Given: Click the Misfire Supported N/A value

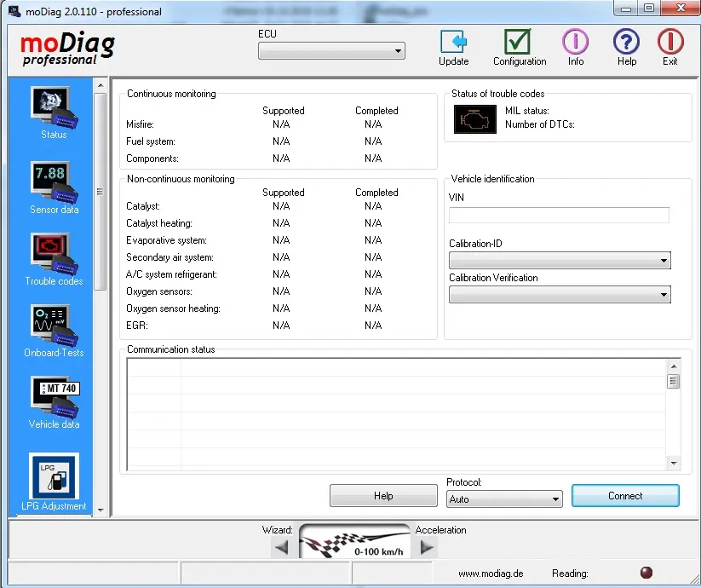Looking at the screenshot, I should 281,124.
